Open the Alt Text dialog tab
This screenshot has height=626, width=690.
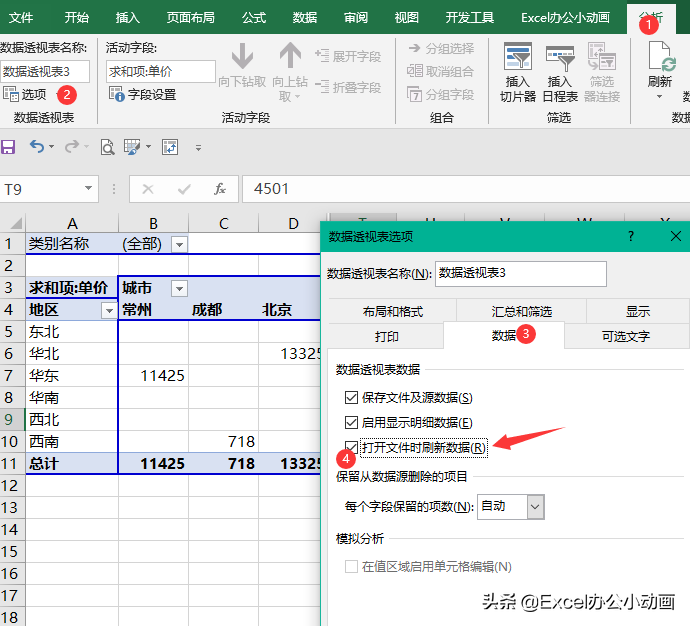coord(626,337)
